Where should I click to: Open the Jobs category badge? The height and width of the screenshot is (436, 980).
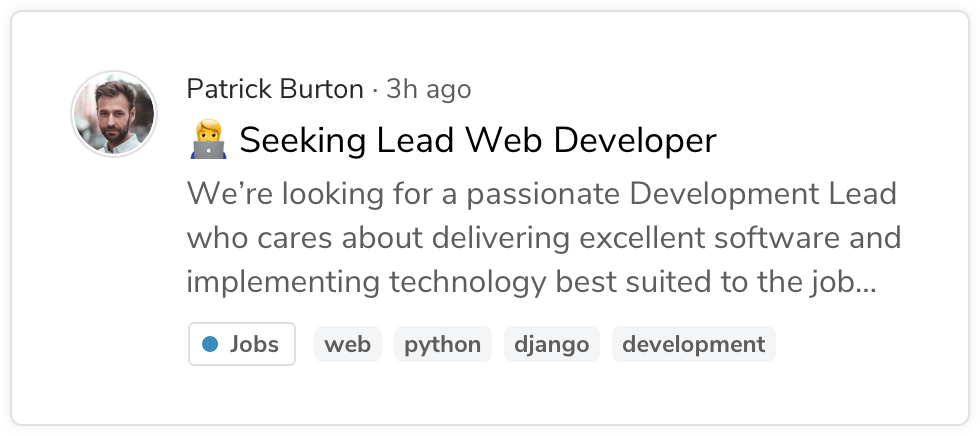click(242, 344)
